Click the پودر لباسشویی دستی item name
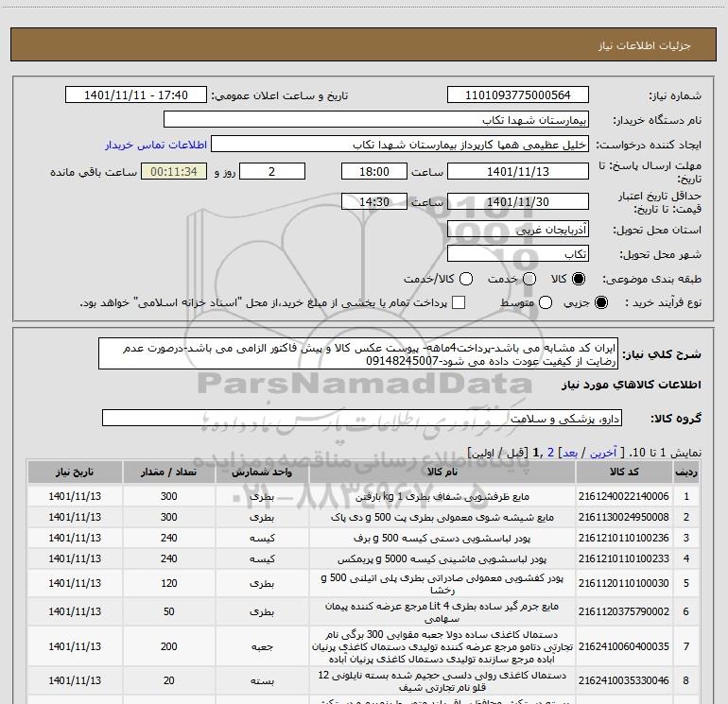Viewport: 728px width, 704px height. pyautogui.click(x=442, y=538)
